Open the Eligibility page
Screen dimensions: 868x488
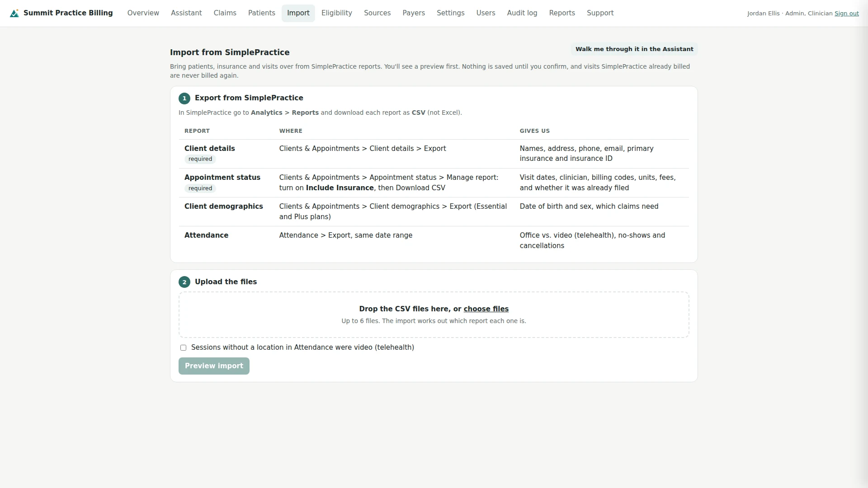point(337,13)
